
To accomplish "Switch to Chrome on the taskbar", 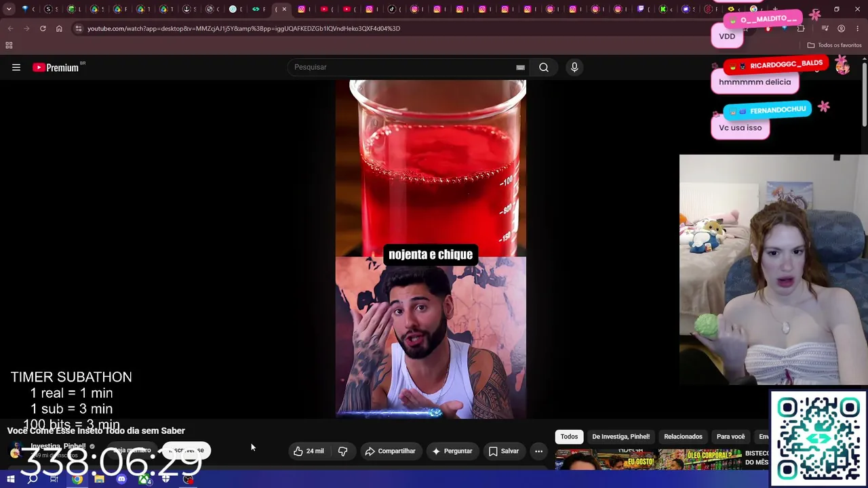I will click(x=77, y=479).
